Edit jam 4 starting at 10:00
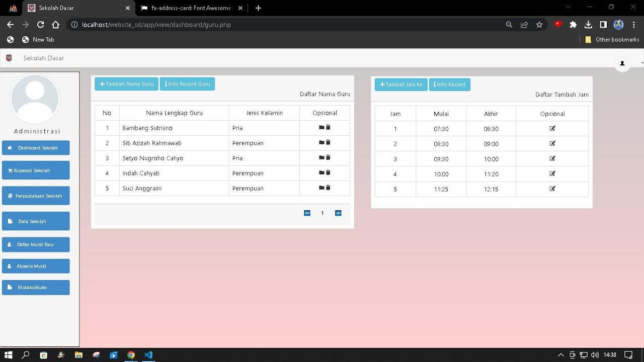Screen dimensions: 644x362 point(552,174)
